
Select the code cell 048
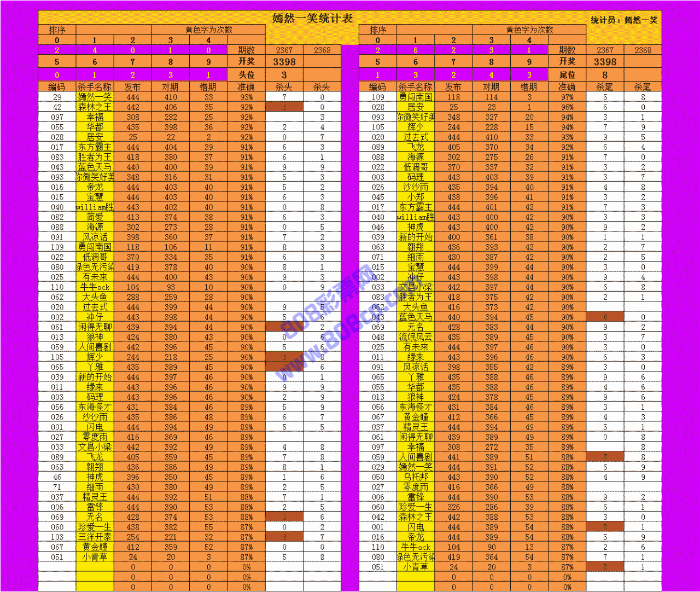pyautogui.click(x=378, y=337)
